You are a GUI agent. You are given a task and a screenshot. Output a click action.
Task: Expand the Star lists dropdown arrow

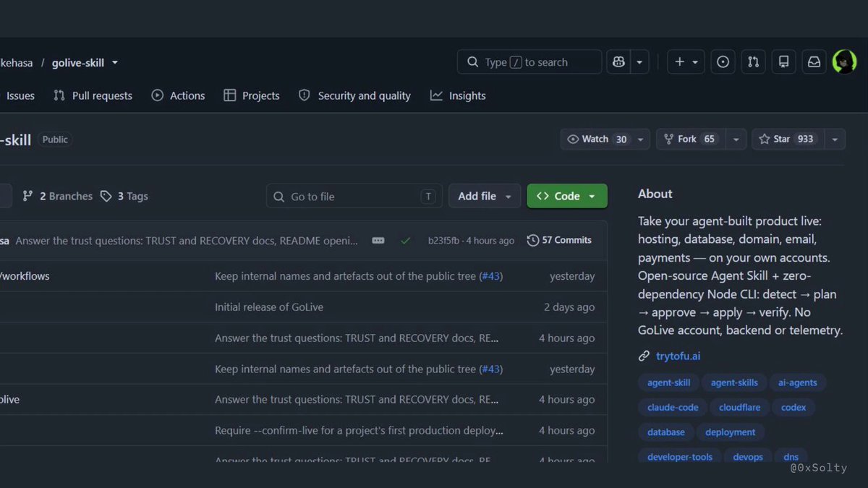click(x=835, y=139)
